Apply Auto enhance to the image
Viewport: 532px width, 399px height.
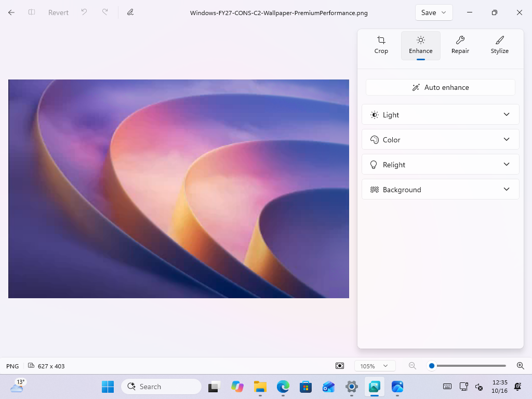click(x=441, y=87)
